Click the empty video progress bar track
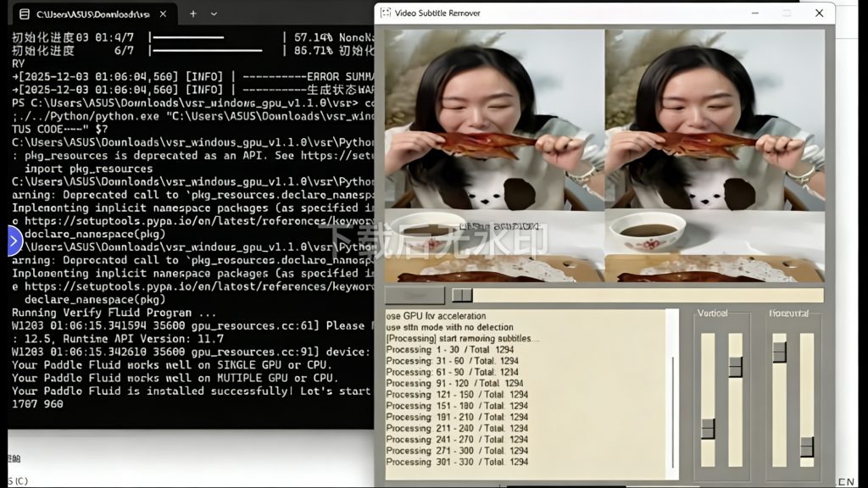 pos(644,295)
